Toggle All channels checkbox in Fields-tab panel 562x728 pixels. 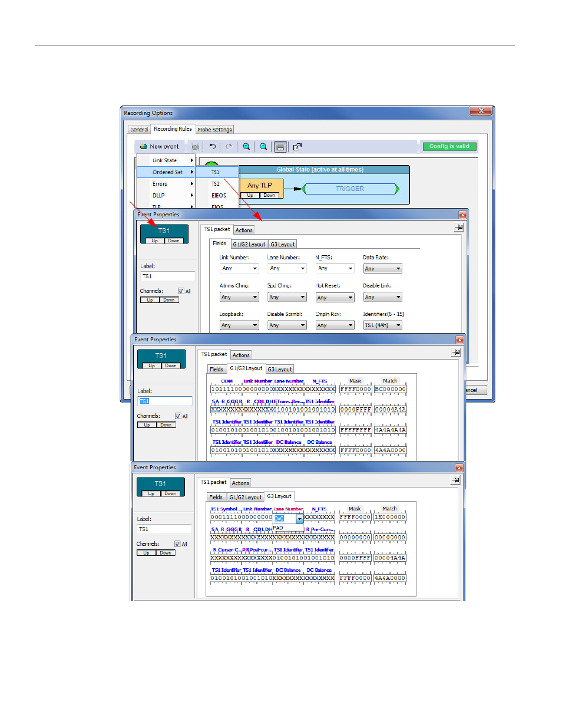(x=181, y=291)
